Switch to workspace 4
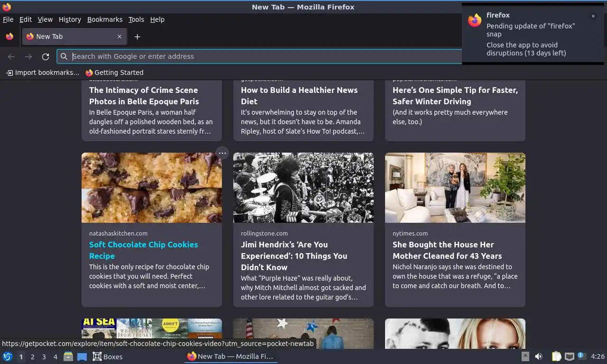 point(55,357)
